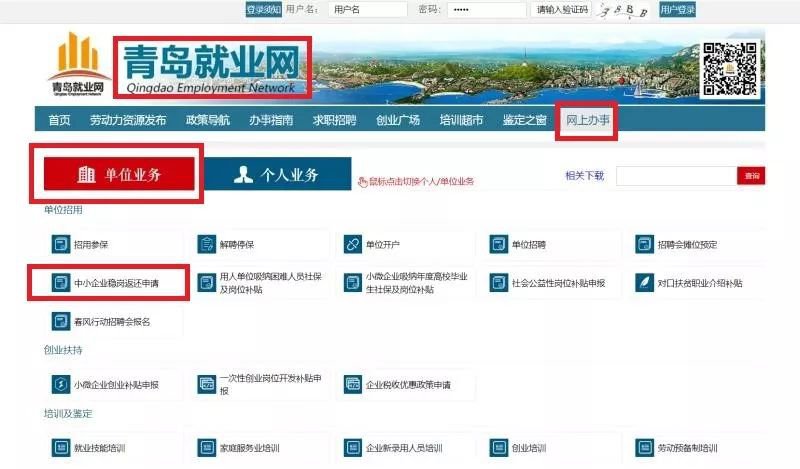The image size is (800, 469).
Task: Open 政策导航 navigation item
Action: click(x=207, y=120)
